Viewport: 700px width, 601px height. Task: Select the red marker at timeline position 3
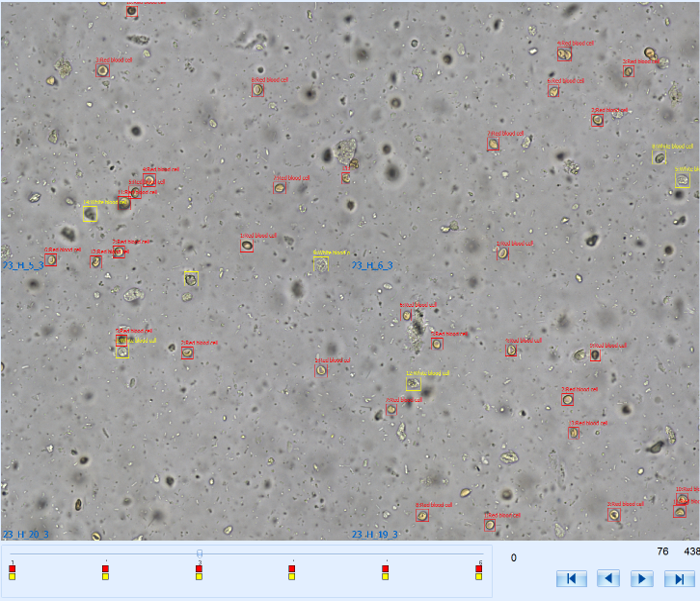point(199,568)
